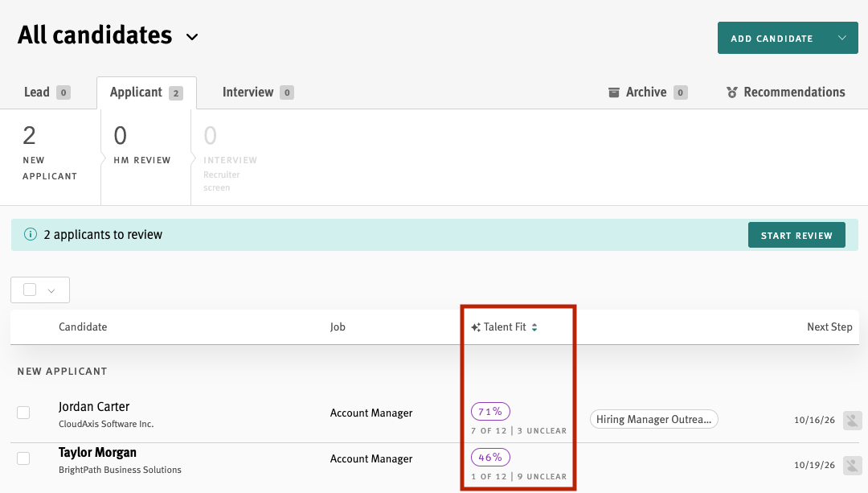Image resolution: width=868 pixels, height=493 pixels.
Task: Click Account Manager job for Taylor Morgan
Action: click(x=371, y=458)
